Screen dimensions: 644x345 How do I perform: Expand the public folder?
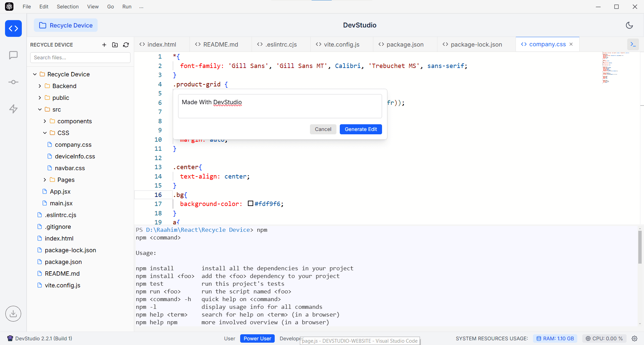tap(40, 98)
